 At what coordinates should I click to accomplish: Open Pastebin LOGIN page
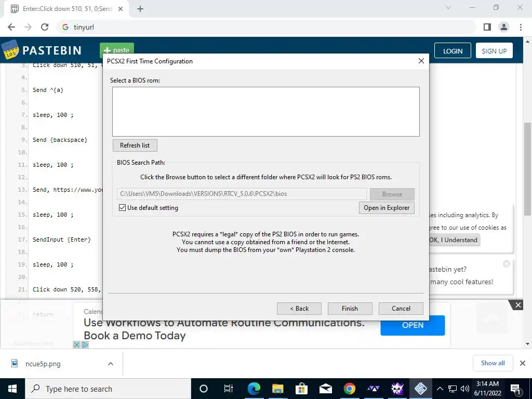pos(453,51)
